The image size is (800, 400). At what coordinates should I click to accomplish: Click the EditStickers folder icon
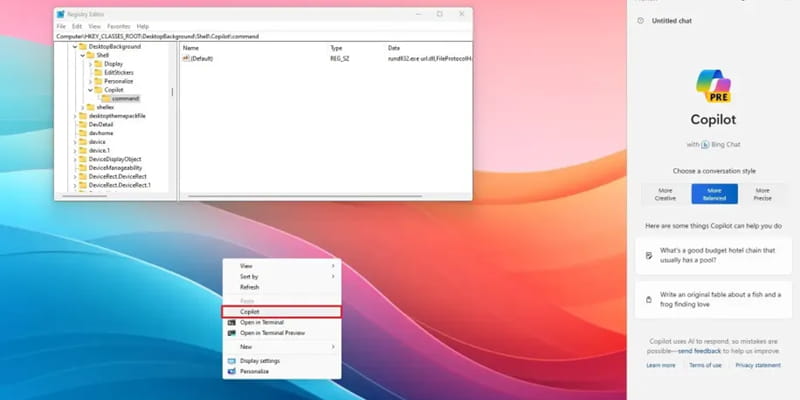point(98,72)
